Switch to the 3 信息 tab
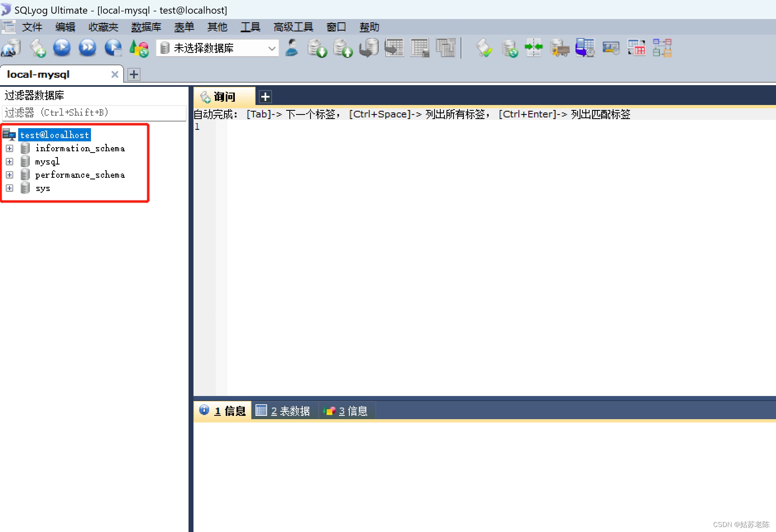Screen dimensions: 776x532 click(346, 411)
